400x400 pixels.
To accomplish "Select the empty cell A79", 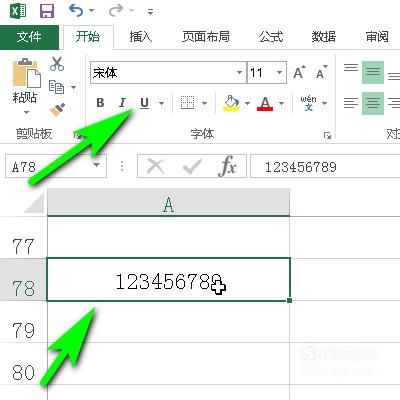I will [x=169, y=322].
